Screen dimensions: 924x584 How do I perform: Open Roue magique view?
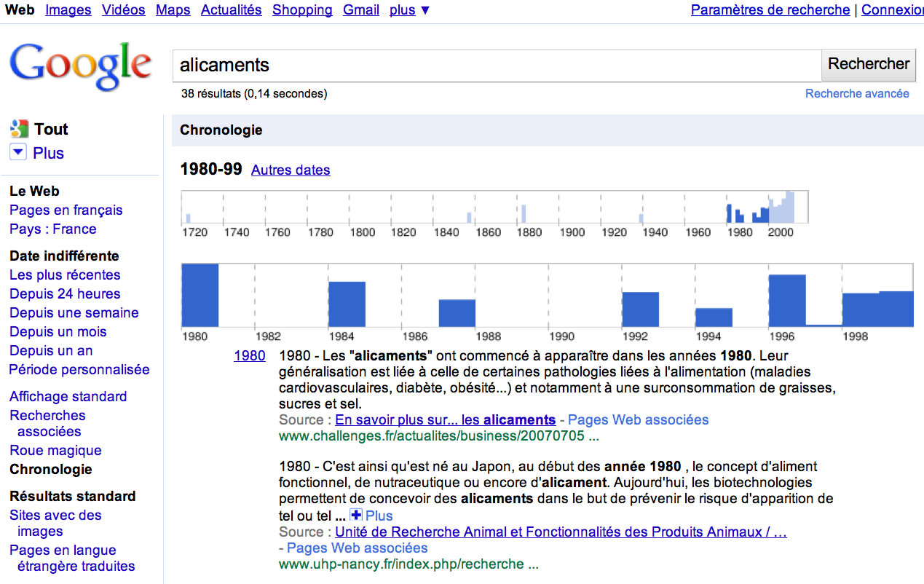coord(55,451)
